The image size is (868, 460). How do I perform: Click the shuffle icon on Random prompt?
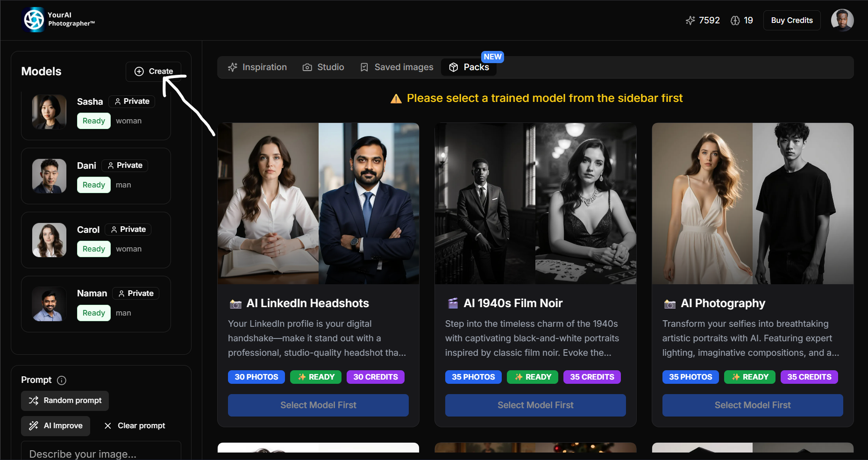(x=33, y=400)
